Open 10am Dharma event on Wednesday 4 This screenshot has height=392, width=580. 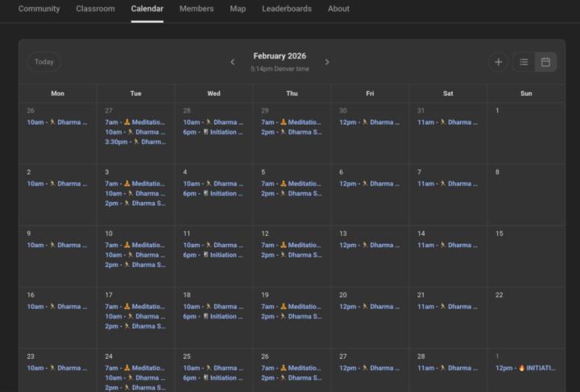click(213, 184)
